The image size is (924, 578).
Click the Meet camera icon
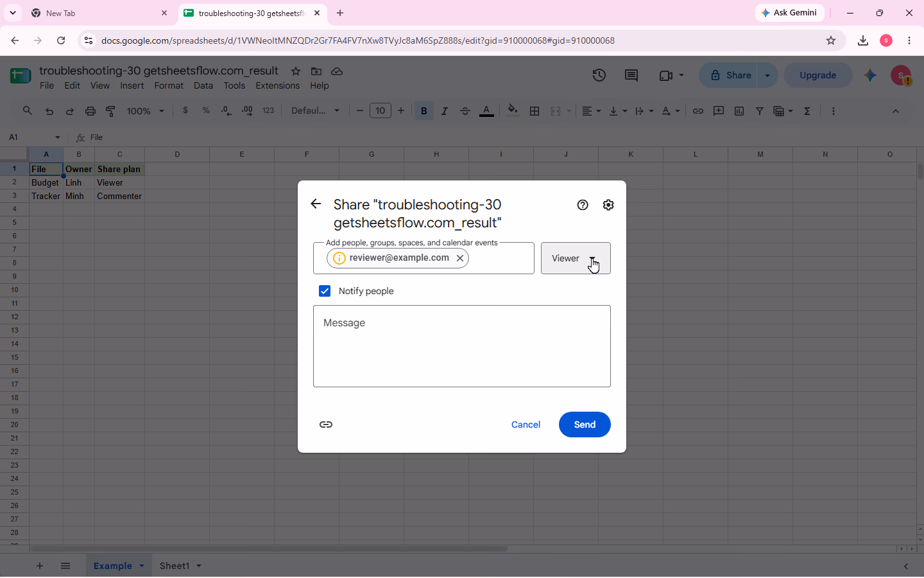click(x=666, y=75)
